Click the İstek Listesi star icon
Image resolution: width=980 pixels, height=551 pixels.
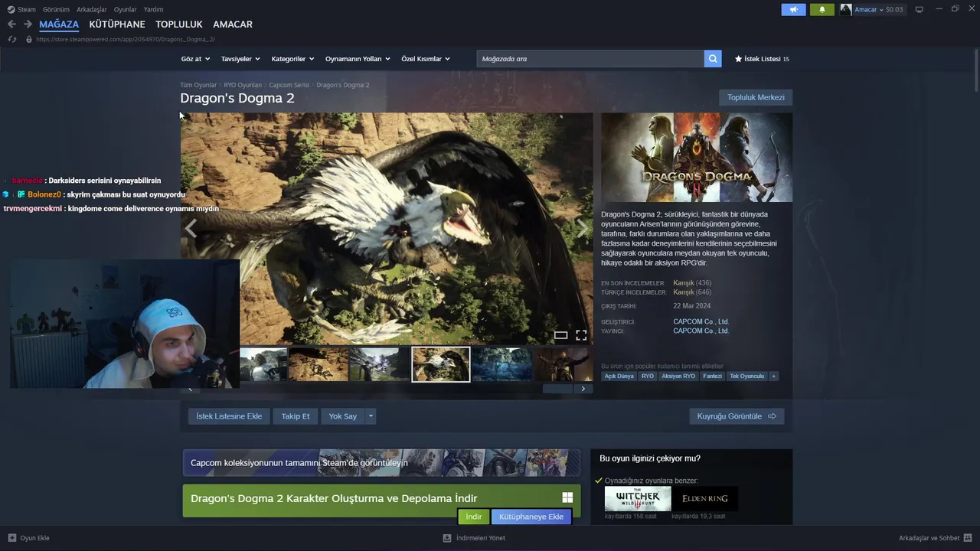point(738,59)
